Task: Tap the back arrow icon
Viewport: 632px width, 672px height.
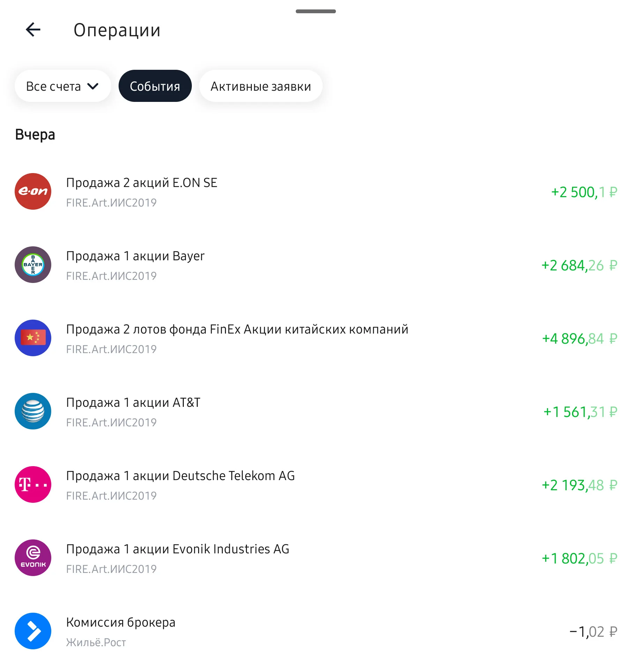Action: point(33,30)
